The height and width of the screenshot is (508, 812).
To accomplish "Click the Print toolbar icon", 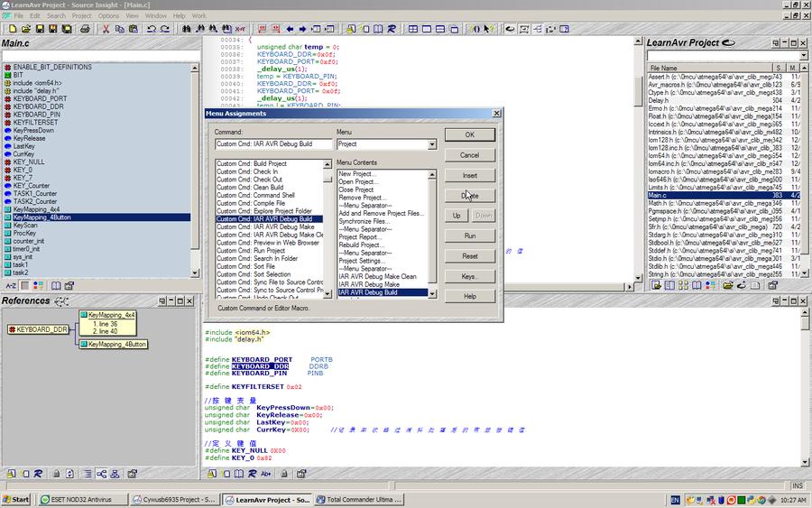I will (x=86, y=29).
